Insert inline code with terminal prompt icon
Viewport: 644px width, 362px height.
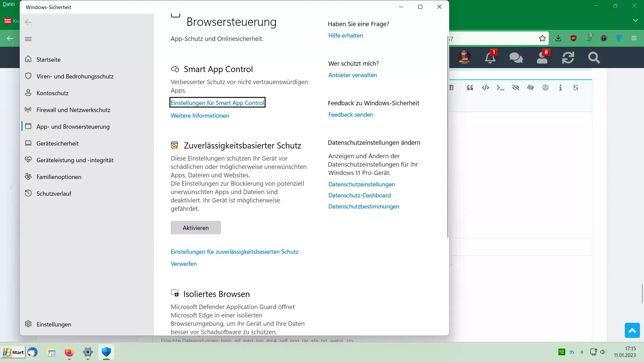[x=500, y=88]
